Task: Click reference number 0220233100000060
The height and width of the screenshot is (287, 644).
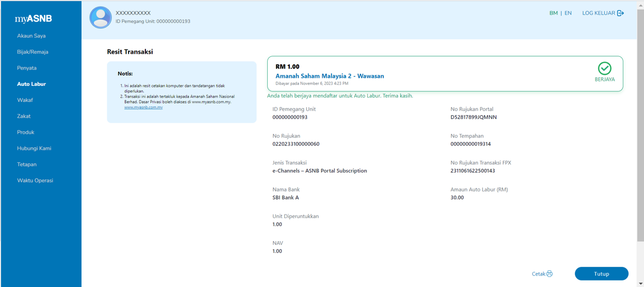Action: (296, 144)
